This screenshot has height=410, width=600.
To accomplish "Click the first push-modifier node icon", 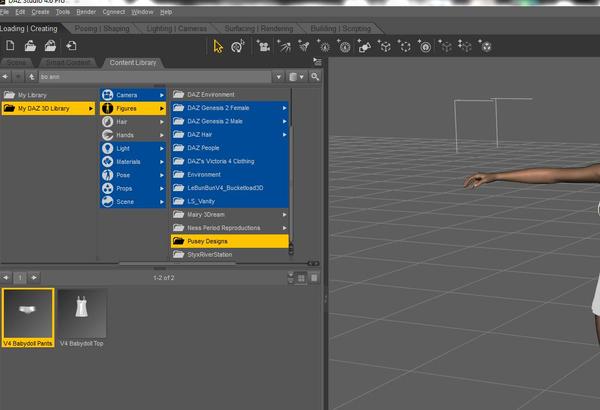I will pyautogui.click(x=445, y=46).
